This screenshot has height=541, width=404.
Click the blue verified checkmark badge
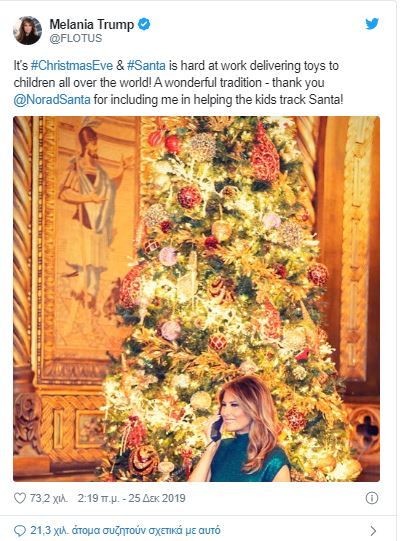[x=144, y=24]
